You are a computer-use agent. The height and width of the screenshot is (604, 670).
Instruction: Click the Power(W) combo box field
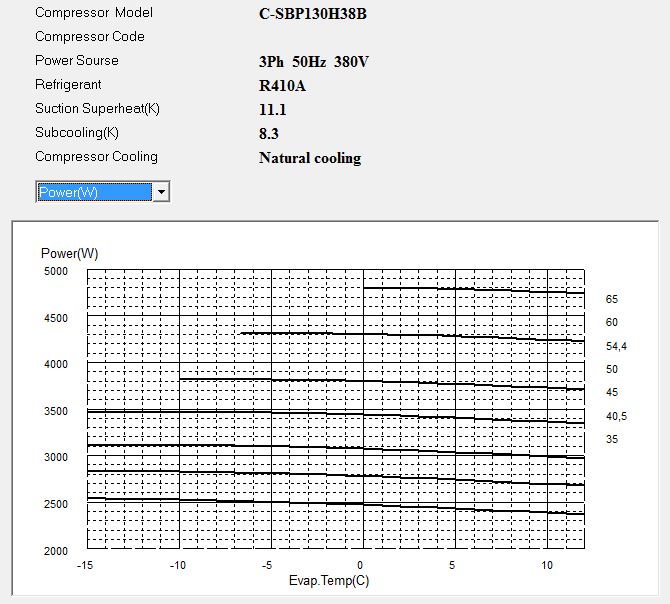point(93,192)
